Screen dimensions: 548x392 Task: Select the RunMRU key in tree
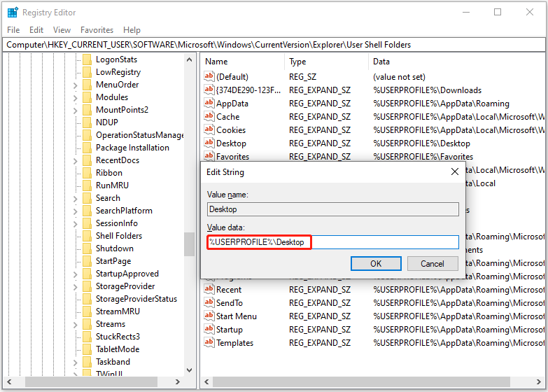coord(112,185)
